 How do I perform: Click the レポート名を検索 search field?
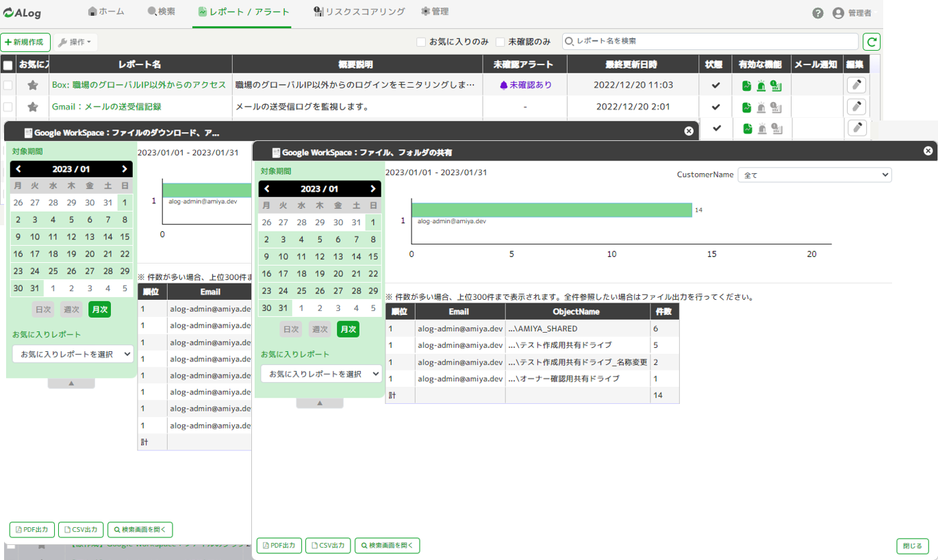710,42
